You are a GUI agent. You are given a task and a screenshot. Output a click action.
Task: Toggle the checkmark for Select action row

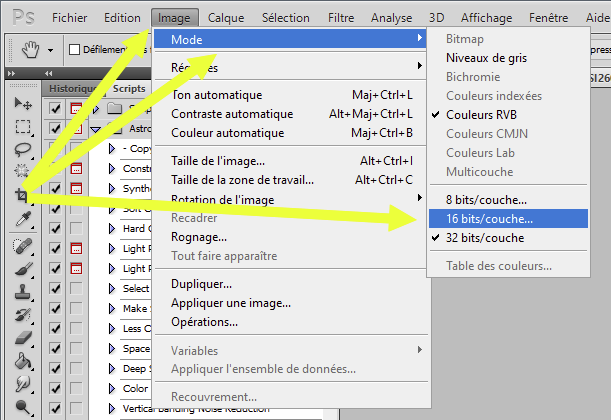click(x=55, y=288)
